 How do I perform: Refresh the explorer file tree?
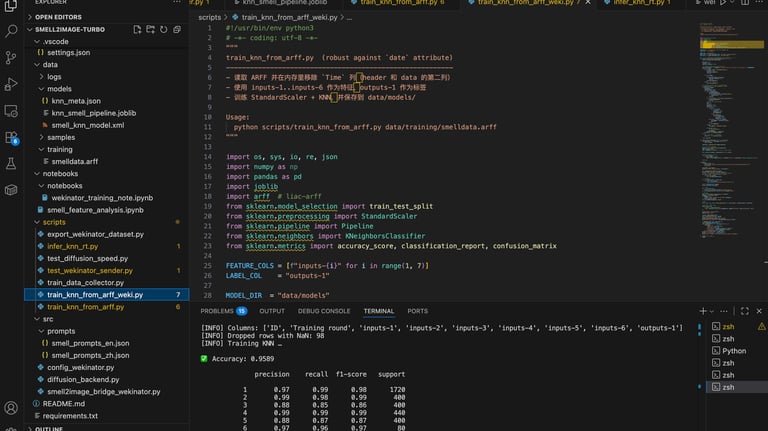coord(164,29)
